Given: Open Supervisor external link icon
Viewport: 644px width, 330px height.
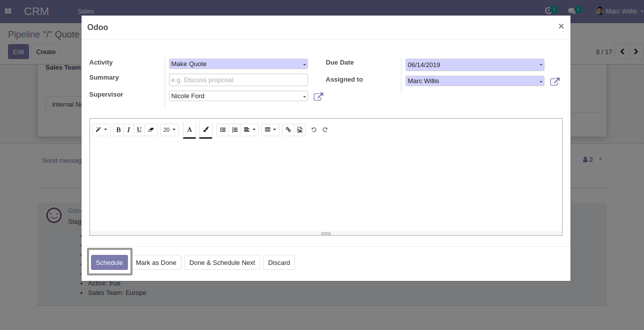Looking at the screenshot, I should click(x=318, y=97).
